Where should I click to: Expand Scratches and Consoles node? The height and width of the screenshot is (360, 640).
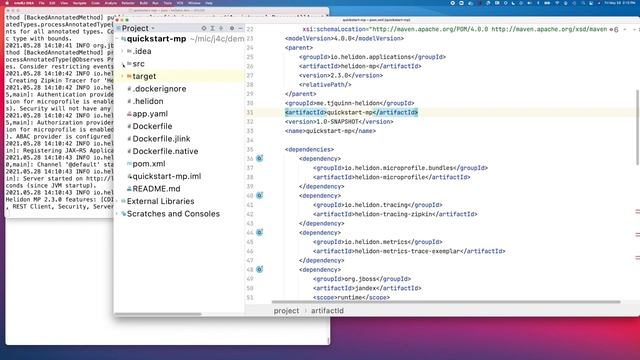[118, 214]
